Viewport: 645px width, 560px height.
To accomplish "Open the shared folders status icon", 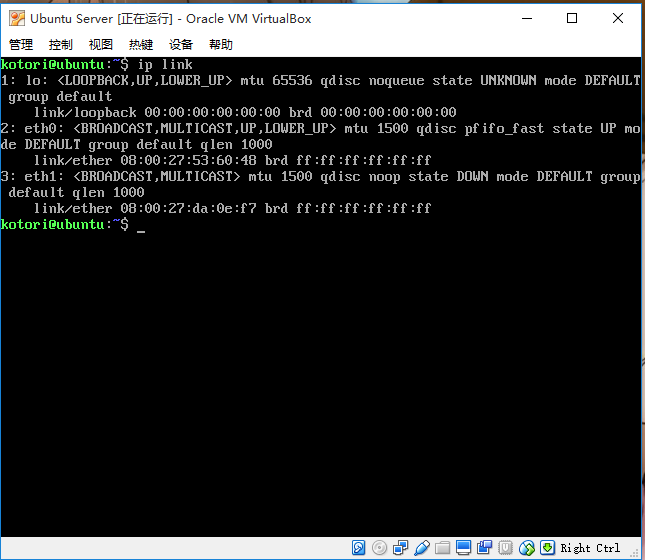I will (x=443, y=548).
